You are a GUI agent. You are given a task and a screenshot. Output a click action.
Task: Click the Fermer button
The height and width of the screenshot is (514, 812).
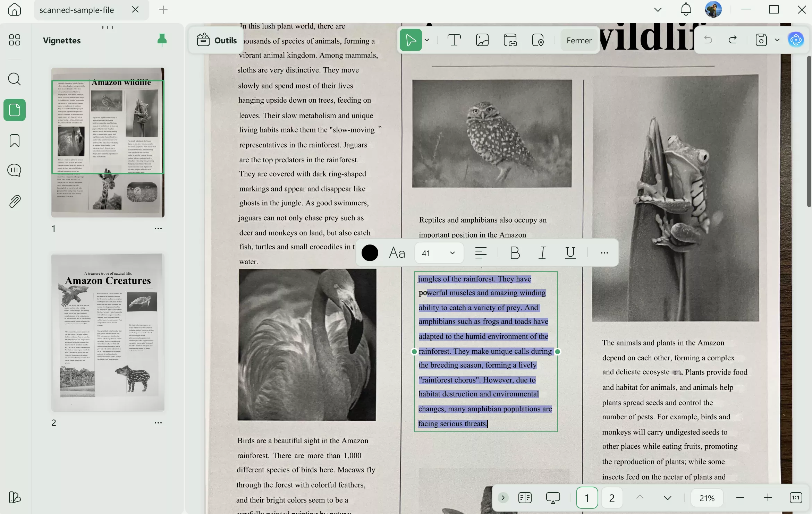pyautogui.click(x=579, y=41)
